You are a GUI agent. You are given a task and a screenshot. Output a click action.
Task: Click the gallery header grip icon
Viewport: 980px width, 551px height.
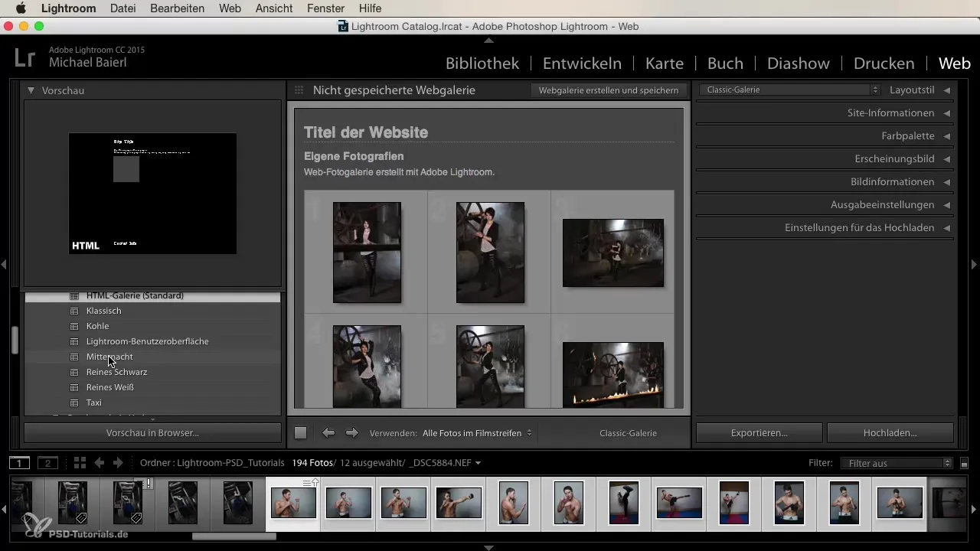click(299, 90)
